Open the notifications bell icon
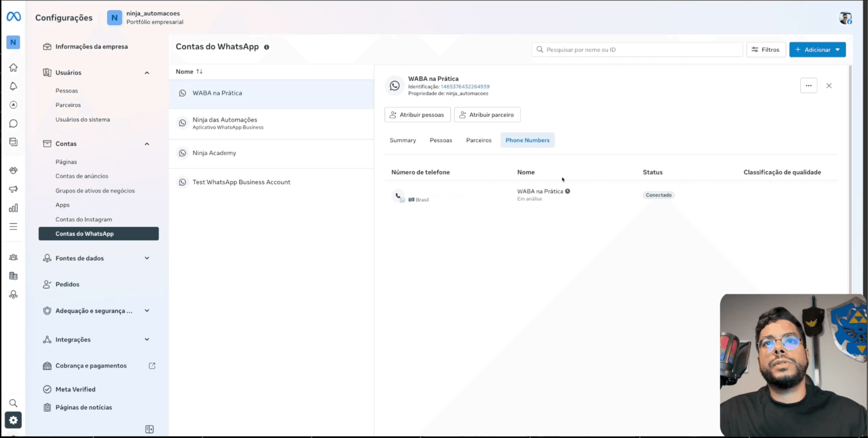868x438 pixels. [x=14, y=86]
